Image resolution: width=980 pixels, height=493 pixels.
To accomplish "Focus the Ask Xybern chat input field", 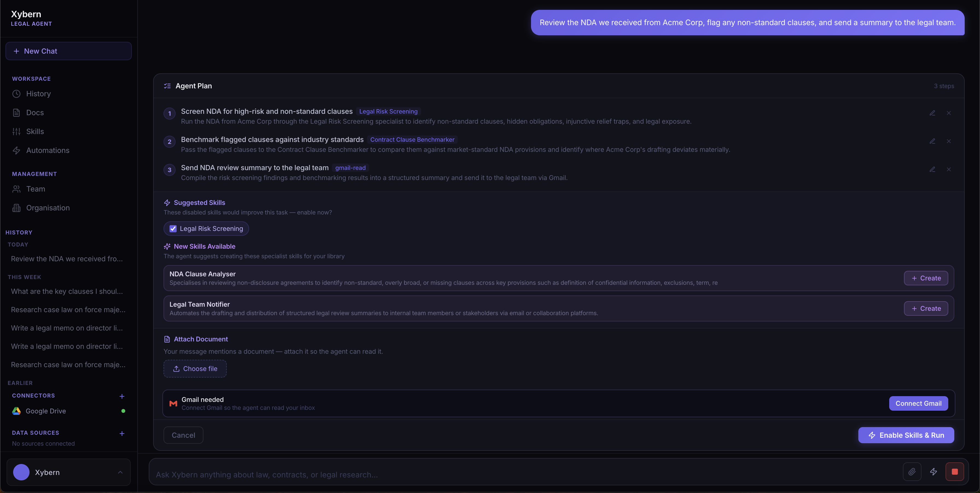I will point(525,475).
